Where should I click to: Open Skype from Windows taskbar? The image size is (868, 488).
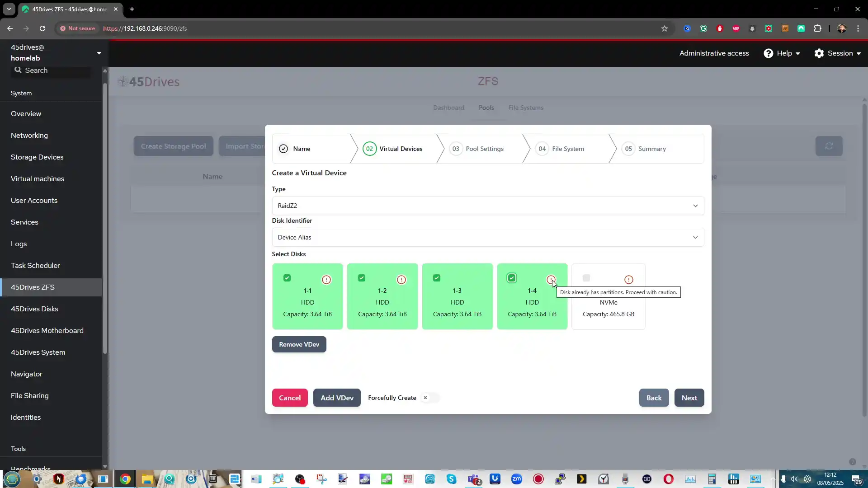tap(451, 479)
